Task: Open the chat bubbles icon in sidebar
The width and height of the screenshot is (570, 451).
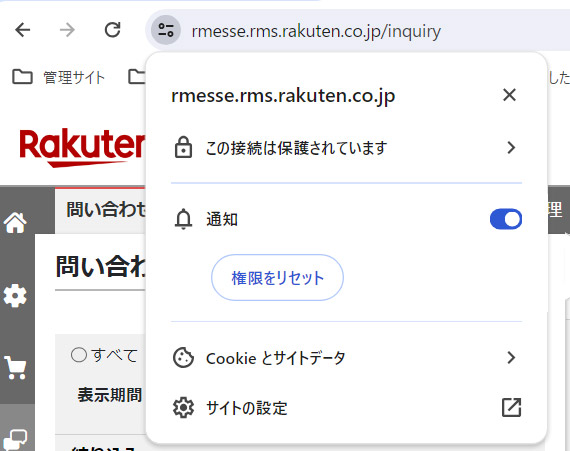Action: tap(16, 440)
